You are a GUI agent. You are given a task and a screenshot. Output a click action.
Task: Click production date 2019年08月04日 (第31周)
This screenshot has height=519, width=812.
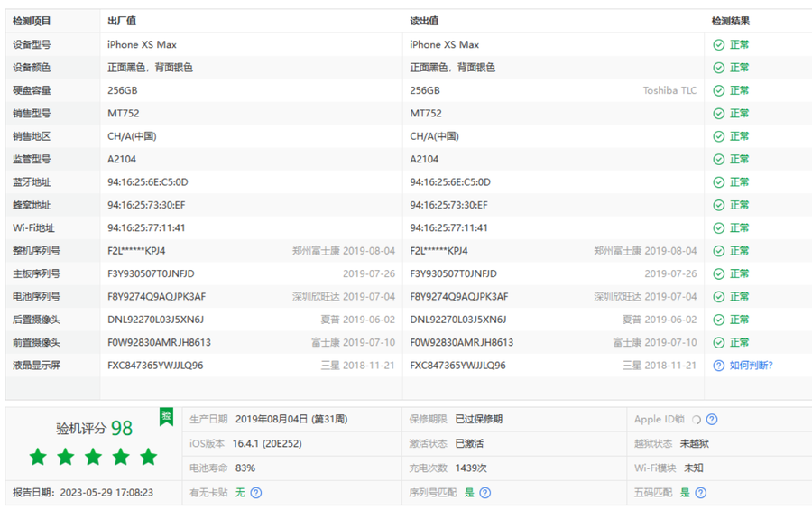[x=291, y=420]
